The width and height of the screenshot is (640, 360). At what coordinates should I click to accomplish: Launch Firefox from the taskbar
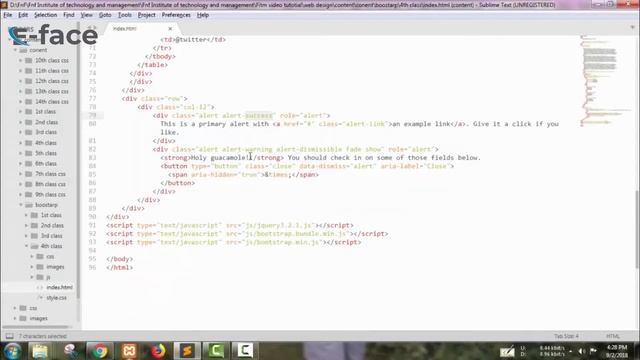tap(158, 351)
